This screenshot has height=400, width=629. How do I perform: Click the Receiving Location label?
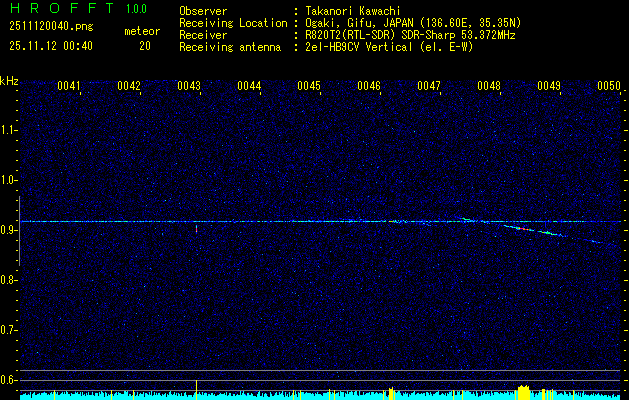point(233,23)
